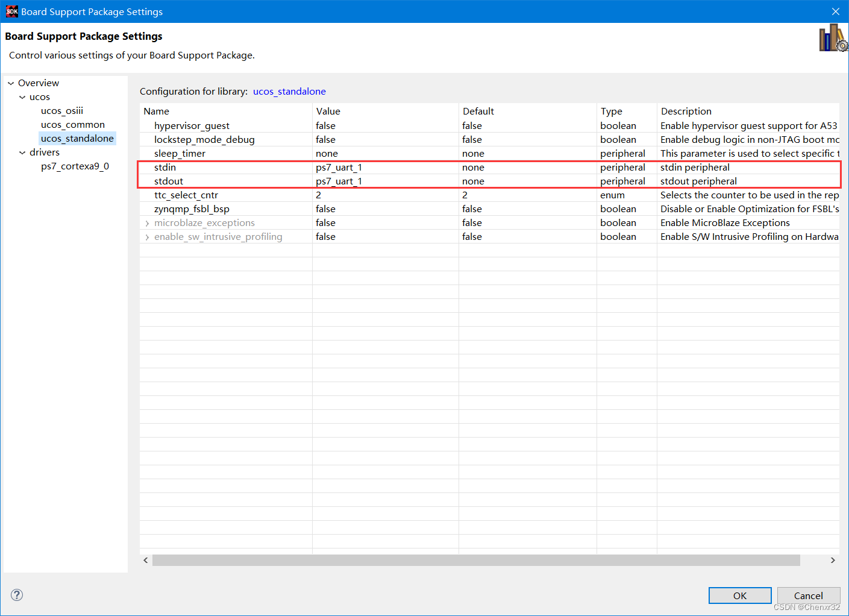Viewport: 849px width, 616px height.
Task: Select ps7_cortexa9_0 under drivers
Action: click(75, 166)
